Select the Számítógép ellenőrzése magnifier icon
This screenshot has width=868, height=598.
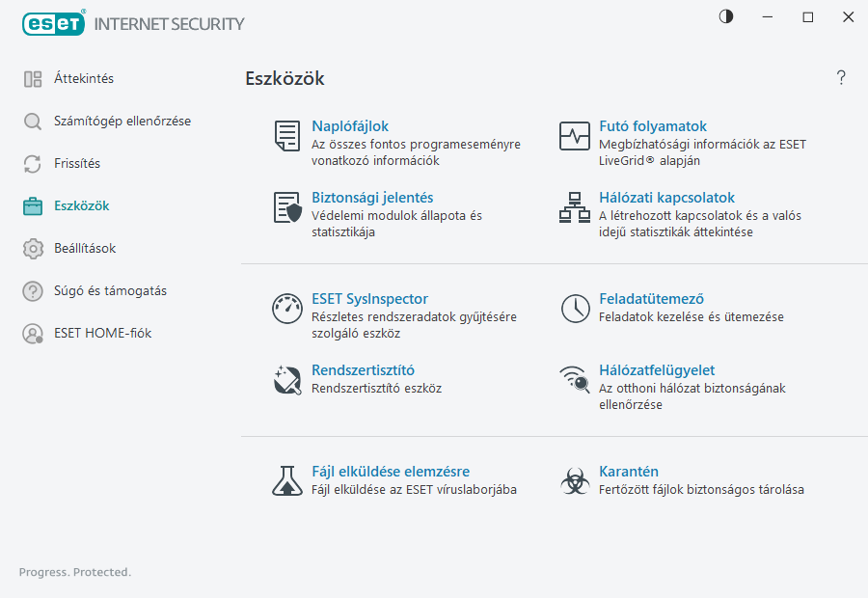click(x=32, y=121)
